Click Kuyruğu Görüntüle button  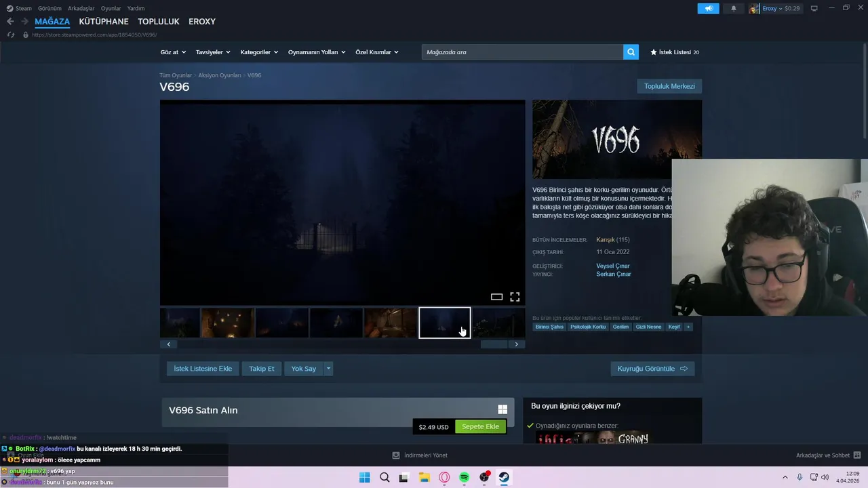(x=652, y=369)
